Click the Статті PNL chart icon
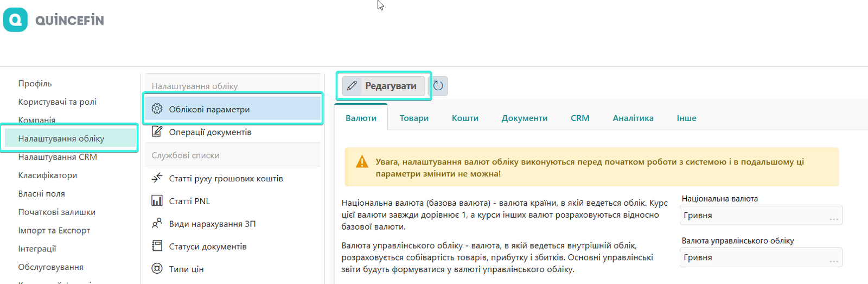 coord(157,201)
